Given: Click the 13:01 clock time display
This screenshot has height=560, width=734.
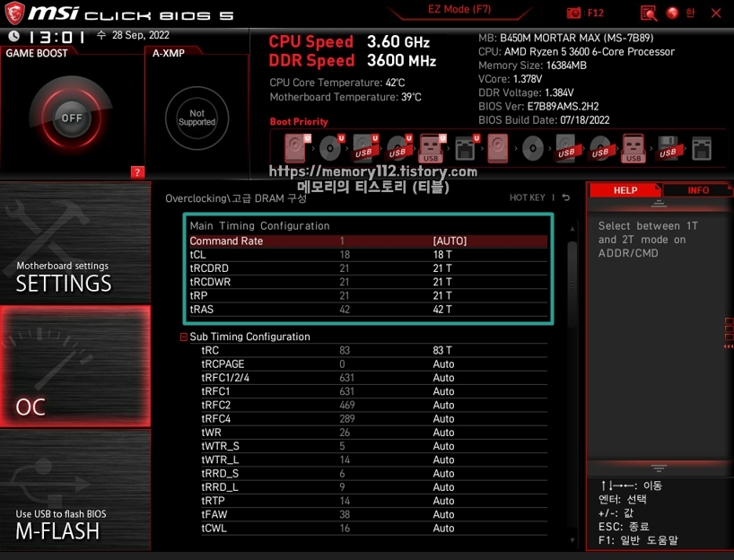Looking at the screenshot, I should [x=57, y=37].
